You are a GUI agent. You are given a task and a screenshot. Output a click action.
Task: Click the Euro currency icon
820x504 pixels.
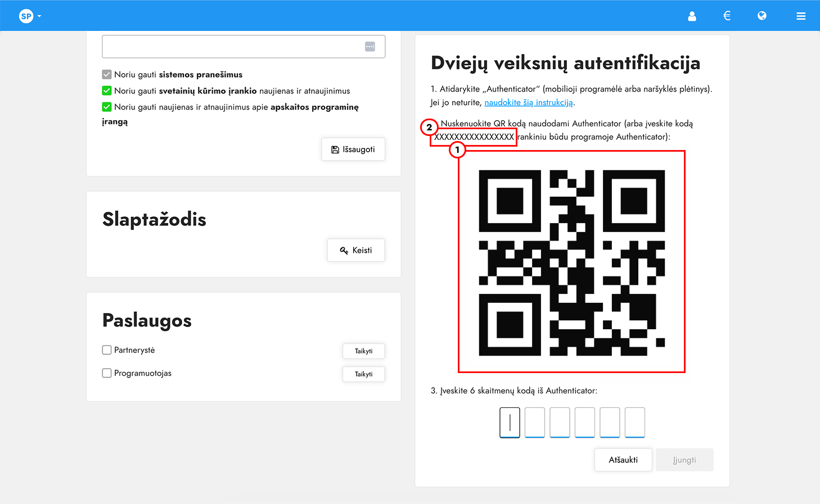727,16
